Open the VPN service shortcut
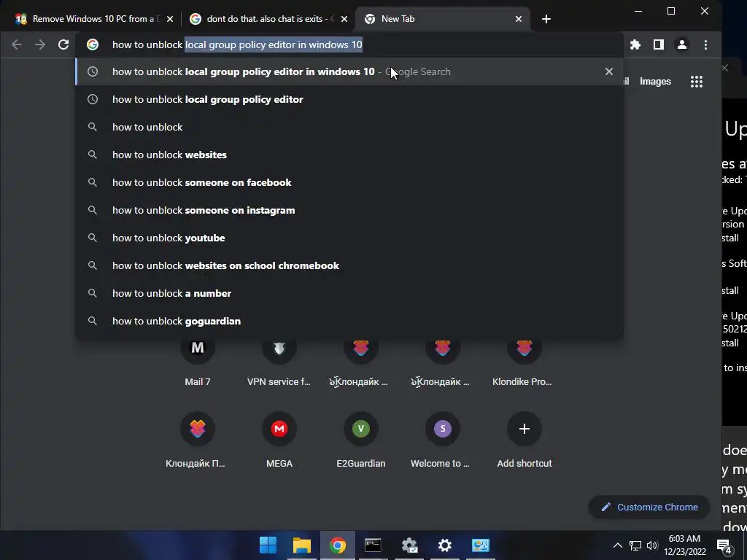Screen dimensions: 747x560 [x=279, y=362]
